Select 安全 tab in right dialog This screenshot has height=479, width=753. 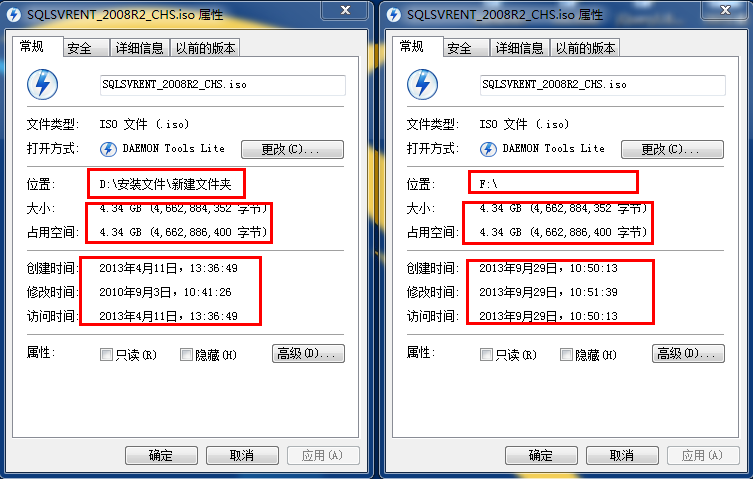click(465, 48)
